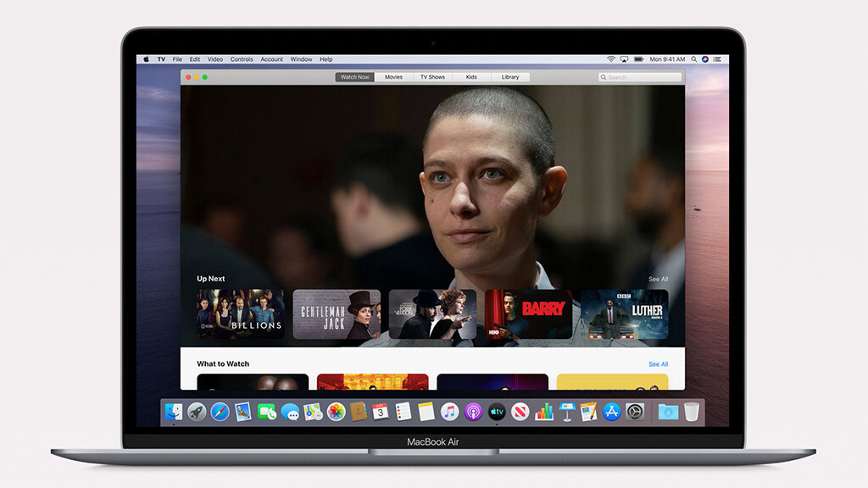The width and height of the screenshot is (868, 488).
Task: Open Music app from the dock
Action: [449, 412]
